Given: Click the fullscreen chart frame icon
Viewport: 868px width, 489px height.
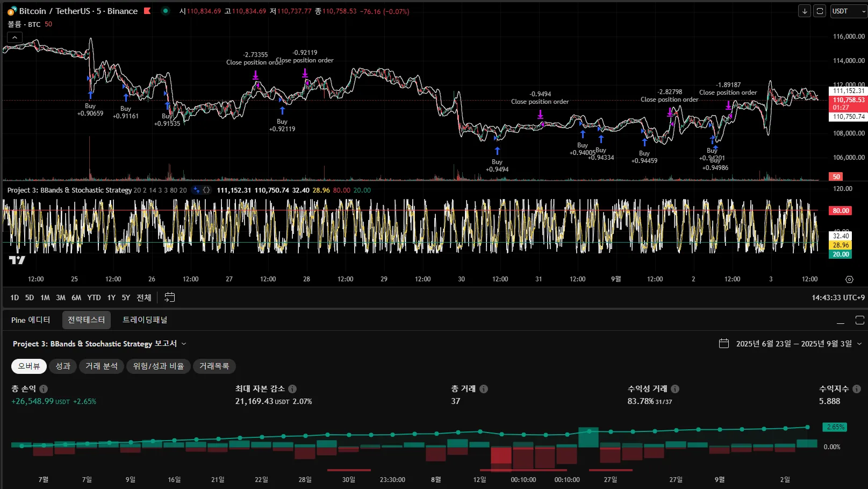Looking at the screenshot, I should (820, 11).
